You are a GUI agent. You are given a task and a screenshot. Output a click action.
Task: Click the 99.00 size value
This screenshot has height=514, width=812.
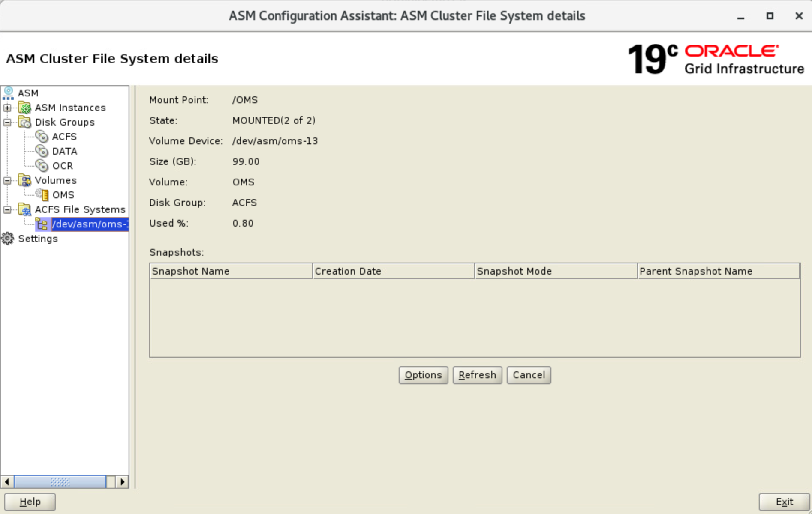click(246, 161)
